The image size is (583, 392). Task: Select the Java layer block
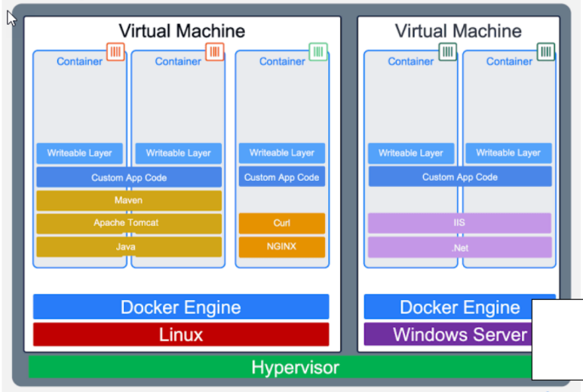tap(129, 247)
